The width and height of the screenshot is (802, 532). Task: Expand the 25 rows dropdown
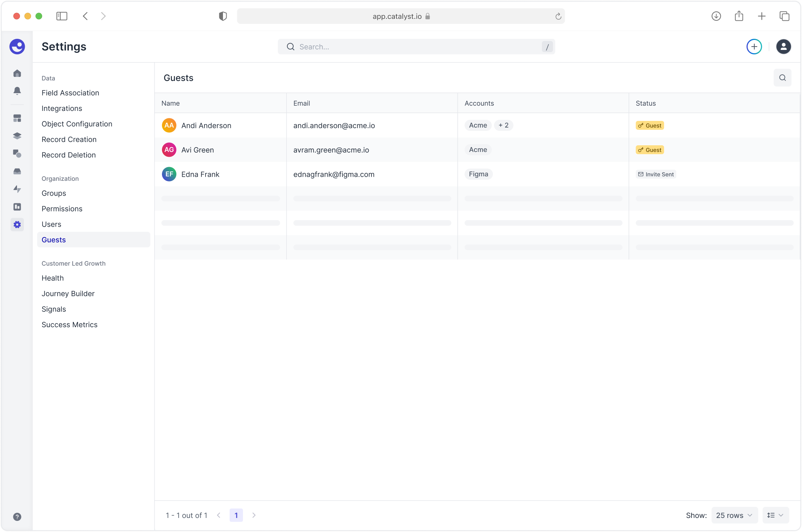point(734,515)
